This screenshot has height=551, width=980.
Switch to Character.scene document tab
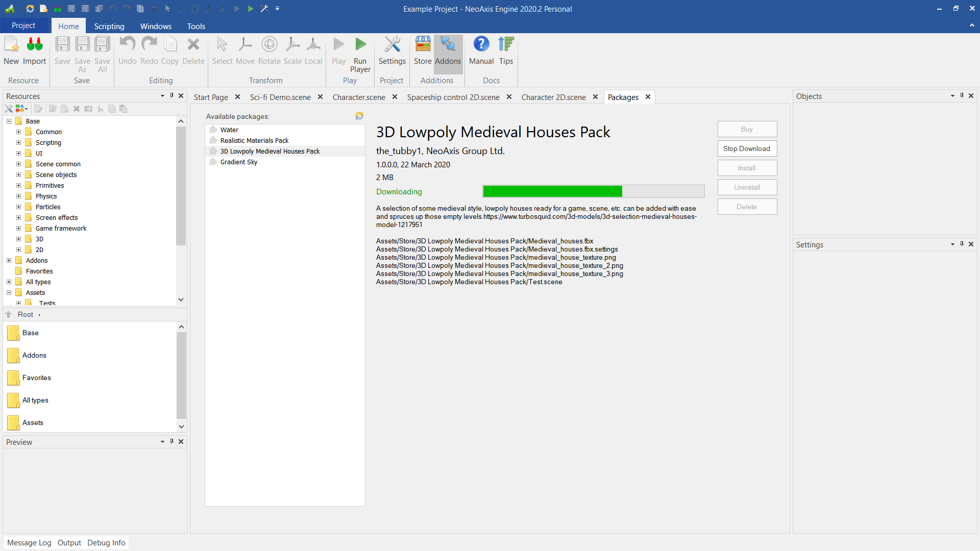359,97
